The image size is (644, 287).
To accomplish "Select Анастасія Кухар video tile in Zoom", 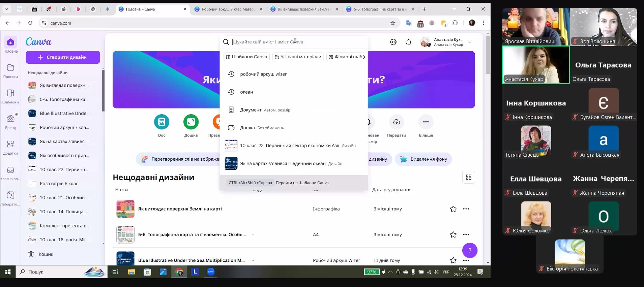I will [x=536, y=65].
